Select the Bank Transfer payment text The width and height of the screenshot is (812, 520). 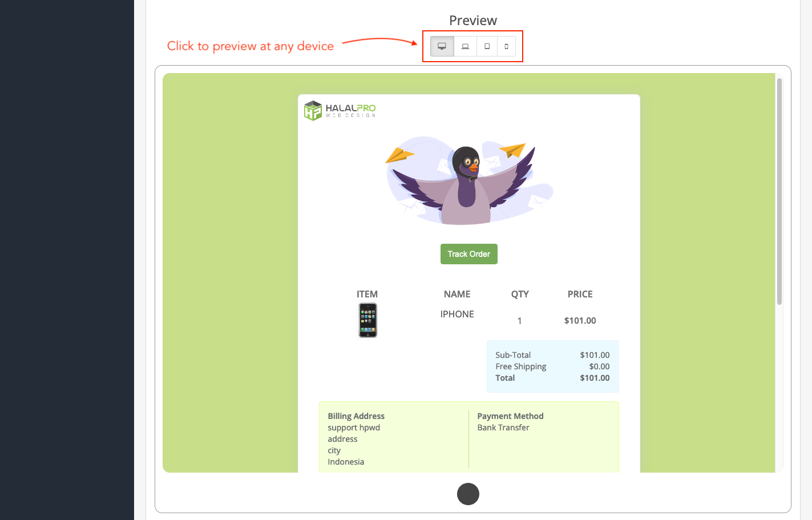click(503, 428)
